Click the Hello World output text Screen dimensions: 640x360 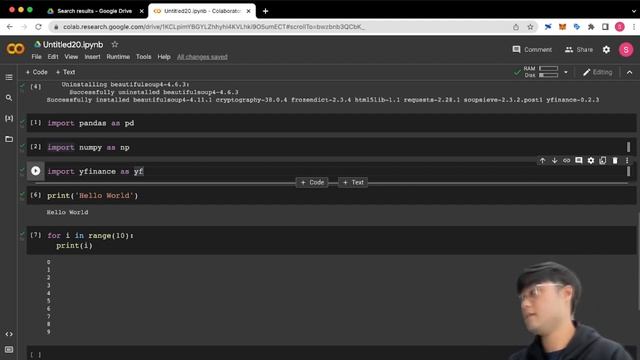click(x=67, y=212)
